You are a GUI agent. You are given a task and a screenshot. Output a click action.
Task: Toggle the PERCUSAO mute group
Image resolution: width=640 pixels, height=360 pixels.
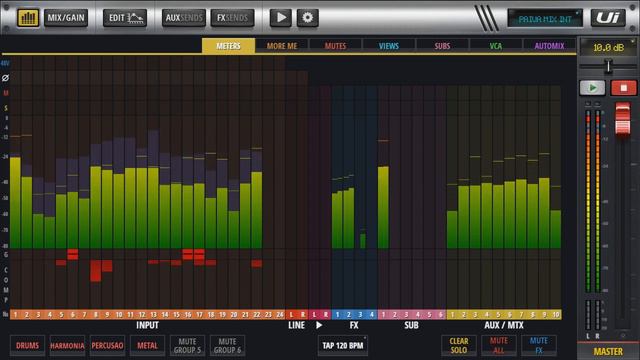107,345
